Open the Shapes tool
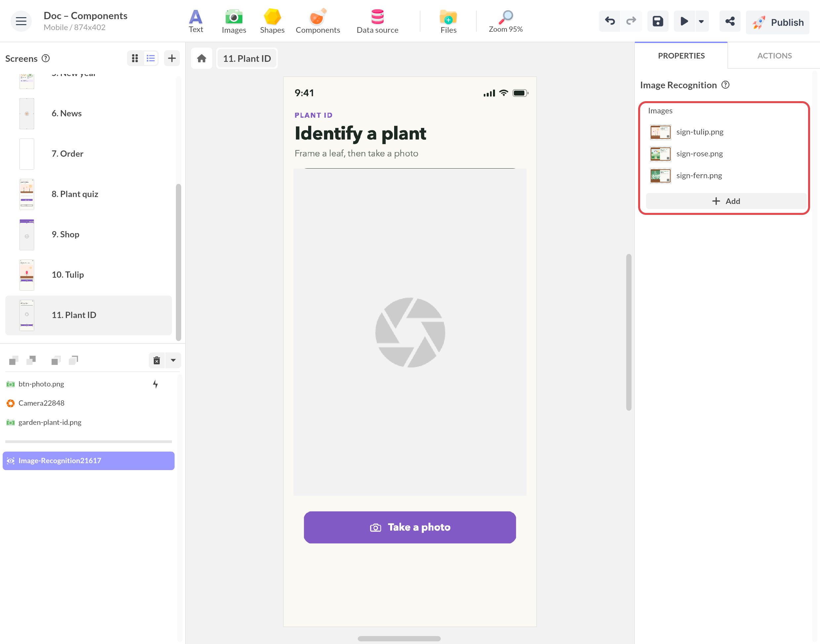Viewport: 820px width, 644px height. [272, 21]
